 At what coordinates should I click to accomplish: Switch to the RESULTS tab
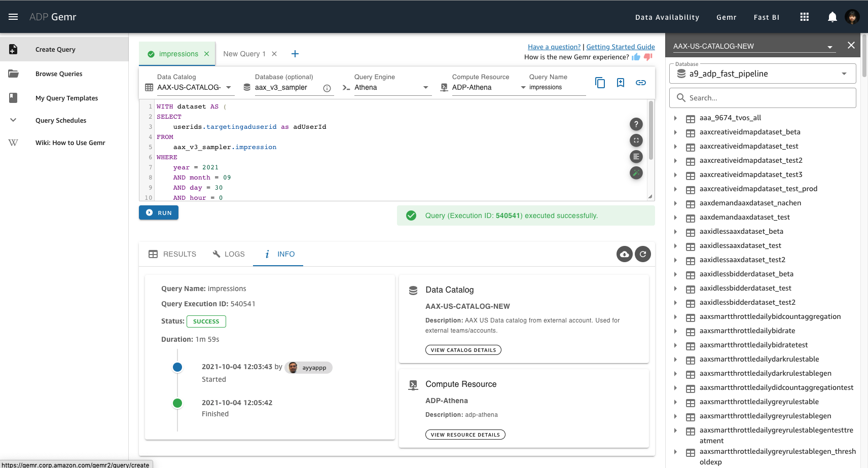pyautogui.click(x=172, y=254)
